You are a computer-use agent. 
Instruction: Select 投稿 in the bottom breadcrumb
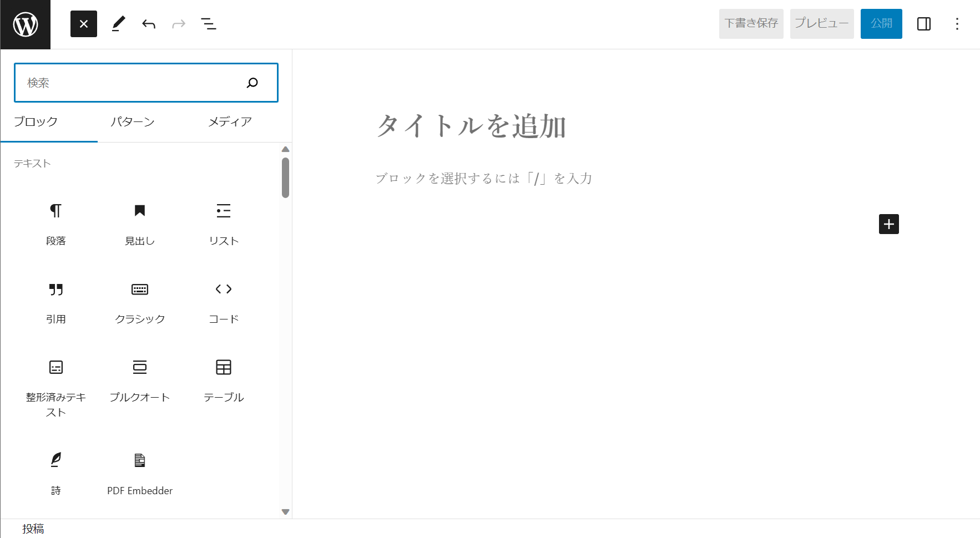(x=33, y=529)
